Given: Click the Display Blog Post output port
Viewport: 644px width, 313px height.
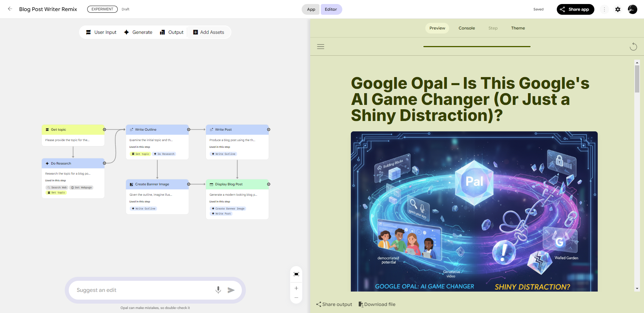Looking at the screenshot, I should [x=269, y=184].
